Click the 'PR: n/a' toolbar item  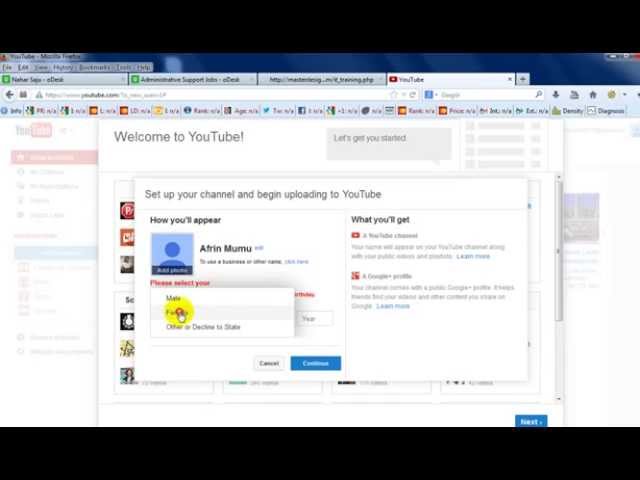click(x=41, y=111)
